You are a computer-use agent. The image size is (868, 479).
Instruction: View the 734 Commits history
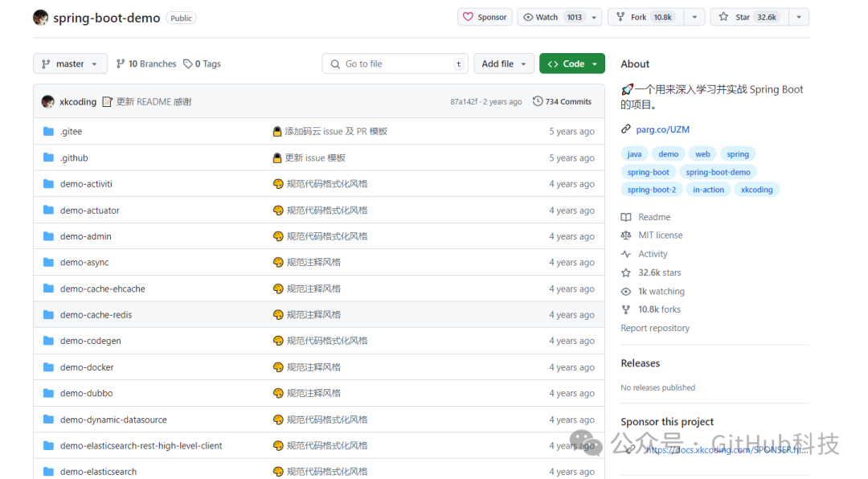pyautogui.click(x=563, y=102)
